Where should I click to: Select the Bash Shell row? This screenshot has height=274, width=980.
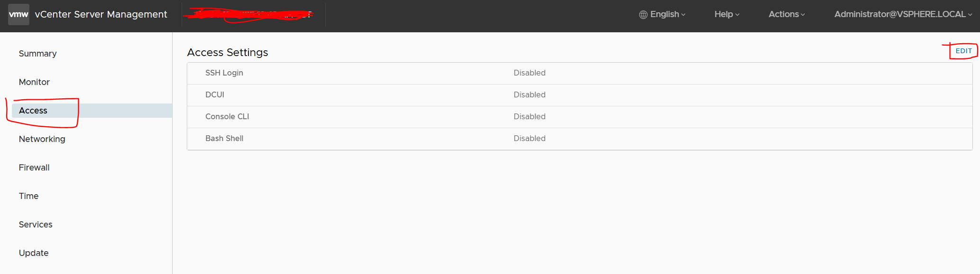click(224, 139)
